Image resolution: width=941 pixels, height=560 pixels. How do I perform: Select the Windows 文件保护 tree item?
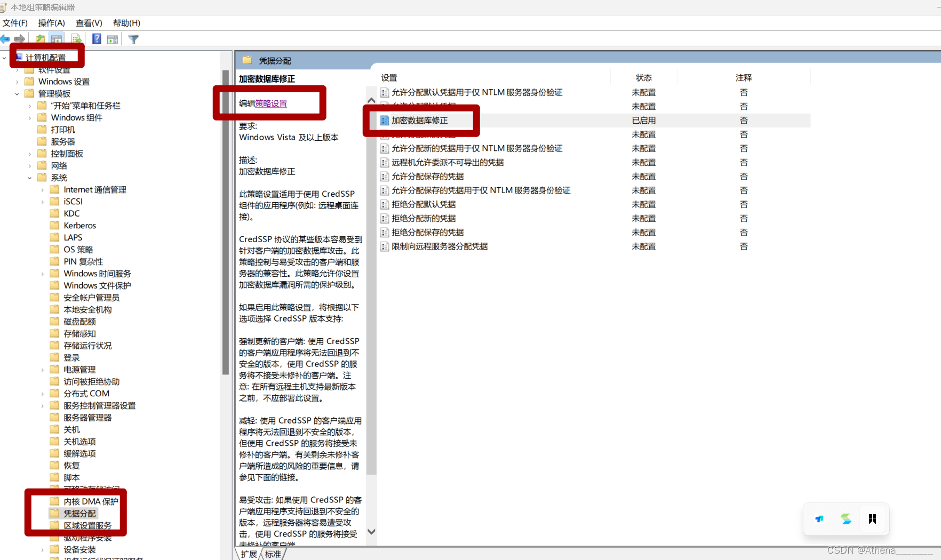click(97, 285)
